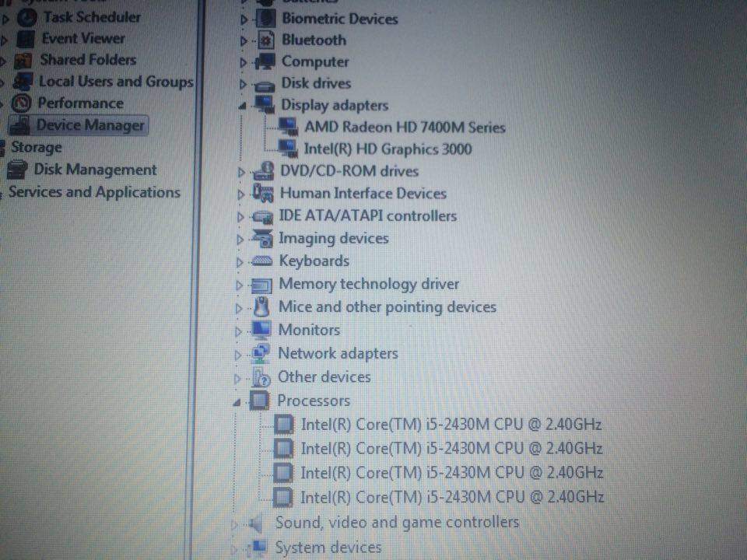This screenshot has height=560, width=747.
Task: Select Local Users and Groups label
Action: 116,82
